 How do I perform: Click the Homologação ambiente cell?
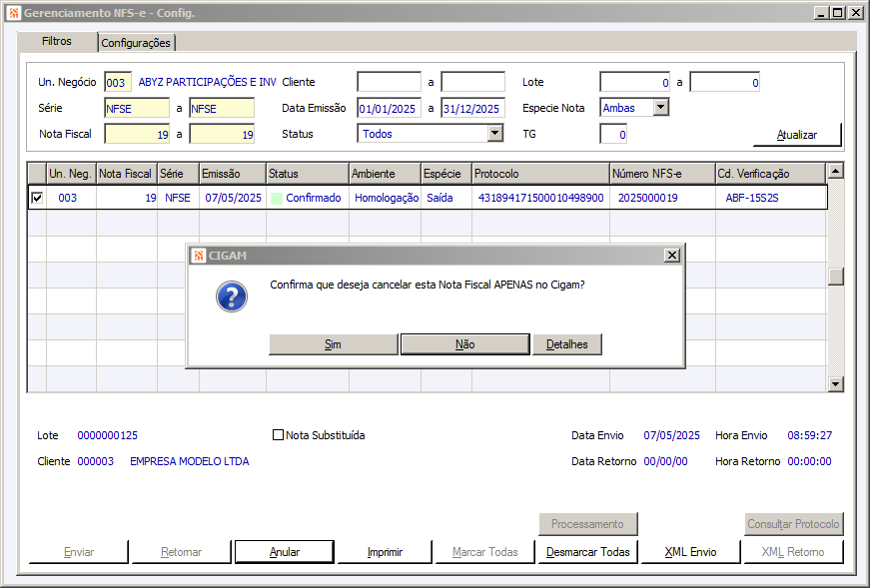click(387, 198)
